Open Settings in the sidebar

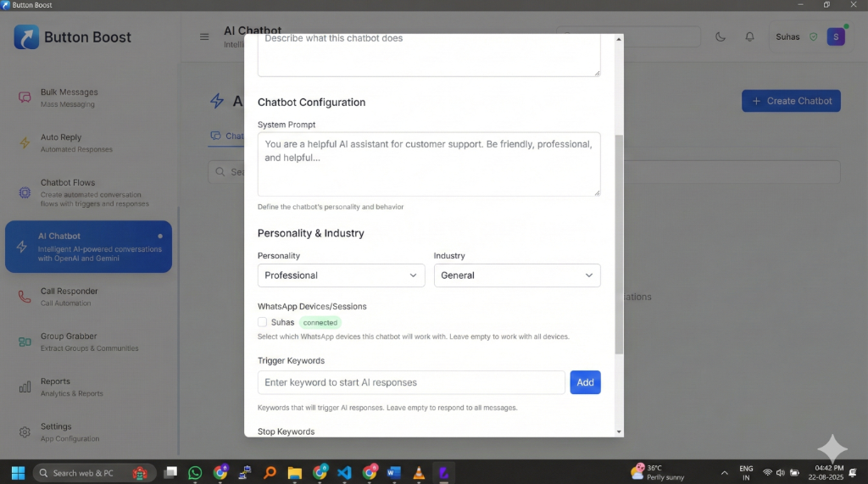coord(88,432)
